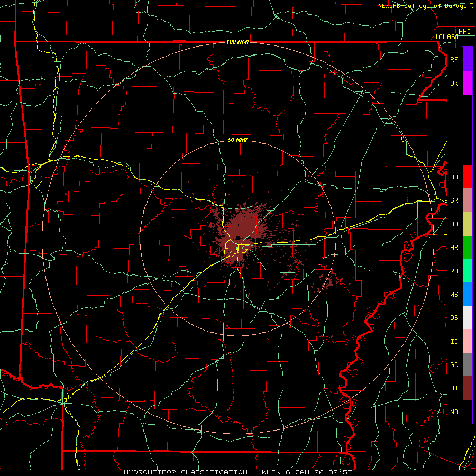Screen dimensions: 476x476
Task: Click the RF purple legend swatch
Action: [467, 59]
